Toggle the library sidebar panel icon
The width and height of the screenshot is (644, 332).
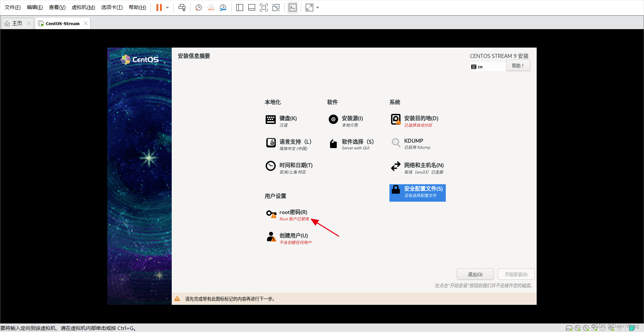(239, 7)
